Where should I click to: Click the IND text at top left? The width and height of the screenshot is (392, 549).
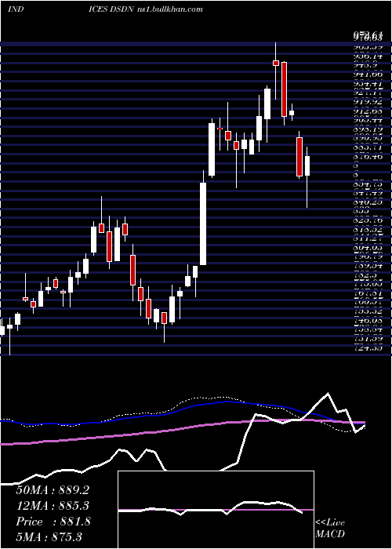click(x=16, y=9)
